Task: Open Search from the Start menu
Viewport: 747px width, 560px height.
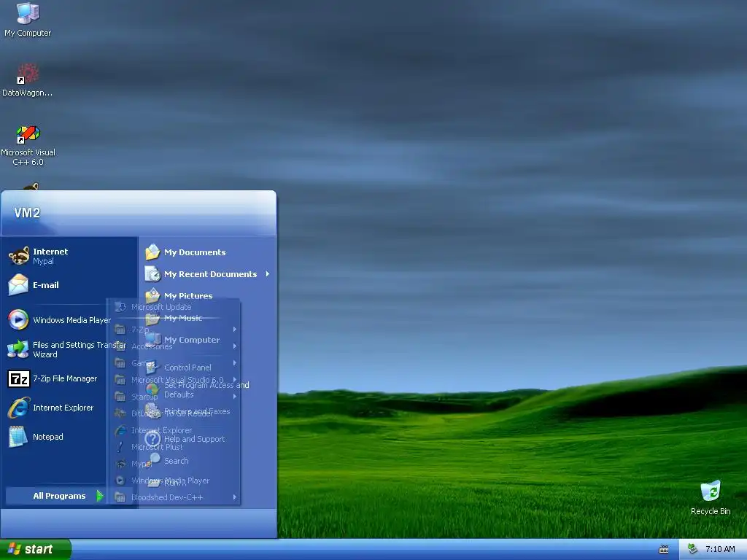Action: point(208,461)
